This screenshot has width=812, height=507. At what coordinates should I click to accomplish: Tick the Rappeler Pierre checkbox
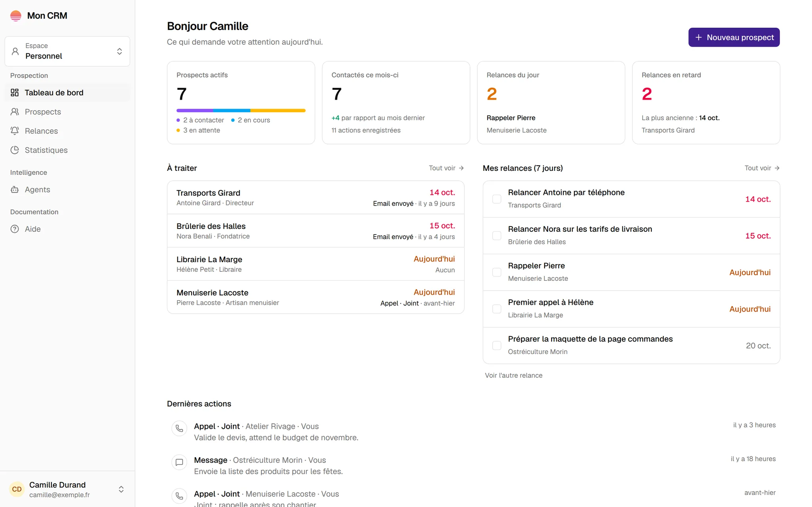(497, 272)
